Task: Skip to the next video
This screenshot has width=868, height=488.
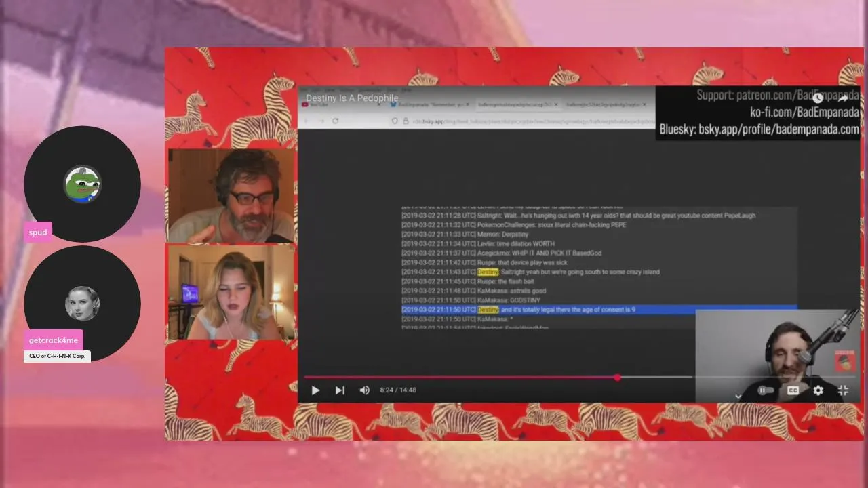Action: click(x=340, y=390)
